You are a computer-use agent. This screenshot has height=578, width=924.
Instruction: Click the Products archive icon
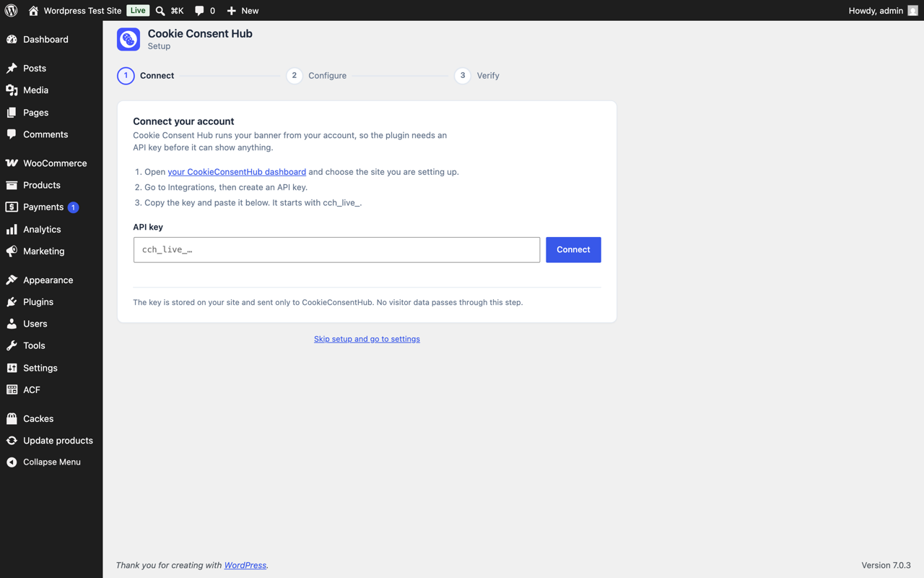pos(12,185)
